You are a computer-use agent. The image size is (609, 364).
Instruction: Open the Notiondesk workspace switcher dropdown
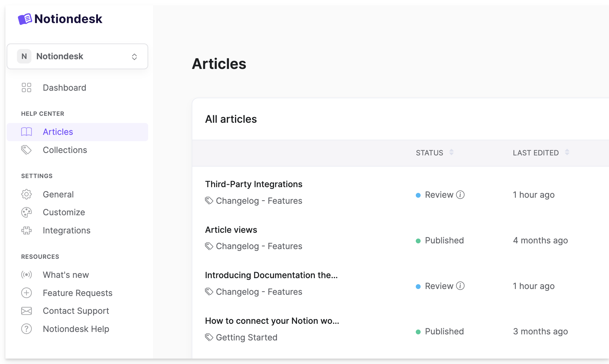click(77, 57)
